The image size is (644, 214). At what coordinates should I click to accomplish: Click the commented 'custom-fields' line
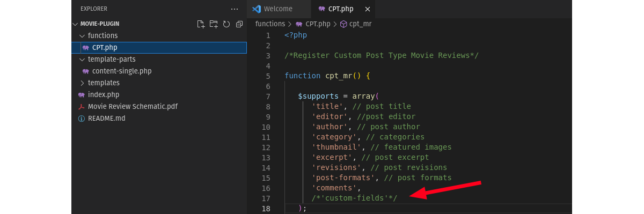click(355, 198)
